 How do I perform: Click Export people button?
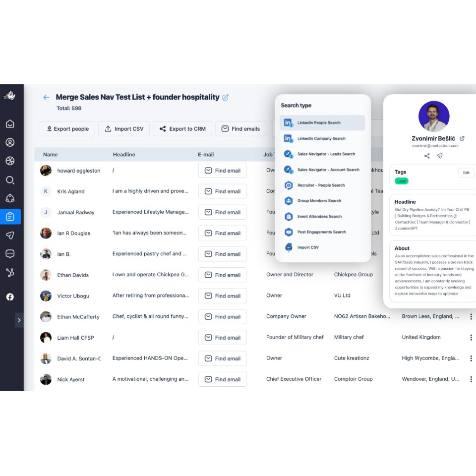[x=67, y=129]
